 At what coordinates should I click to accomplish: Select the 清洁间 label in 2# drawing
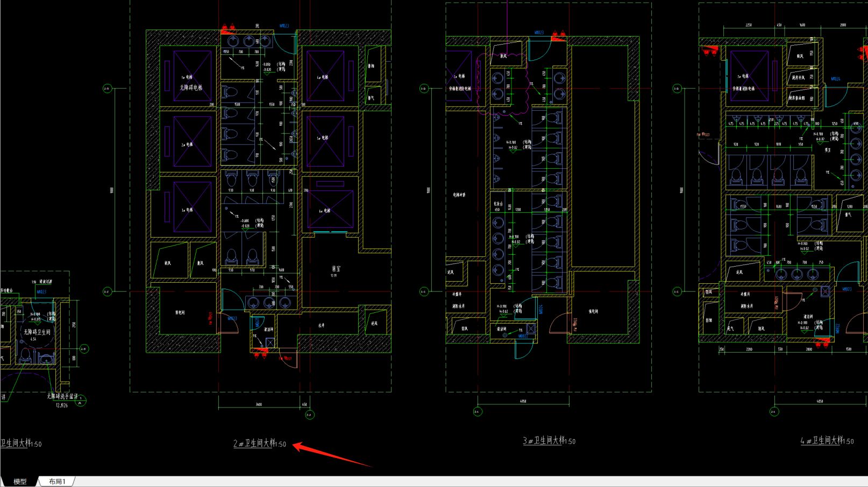click(267, 330)
